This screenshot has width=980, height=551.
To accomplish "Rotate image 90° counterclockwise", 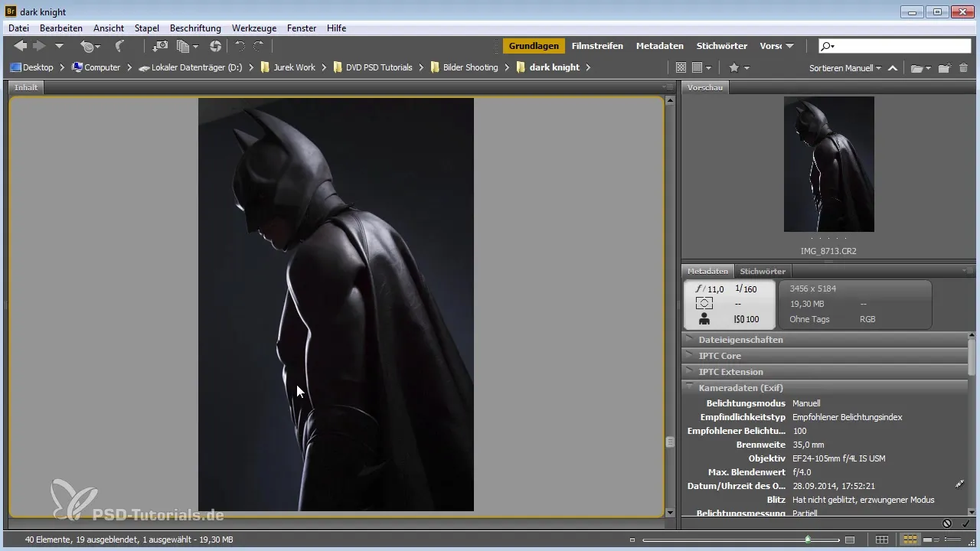I will (x=240, y=46).
